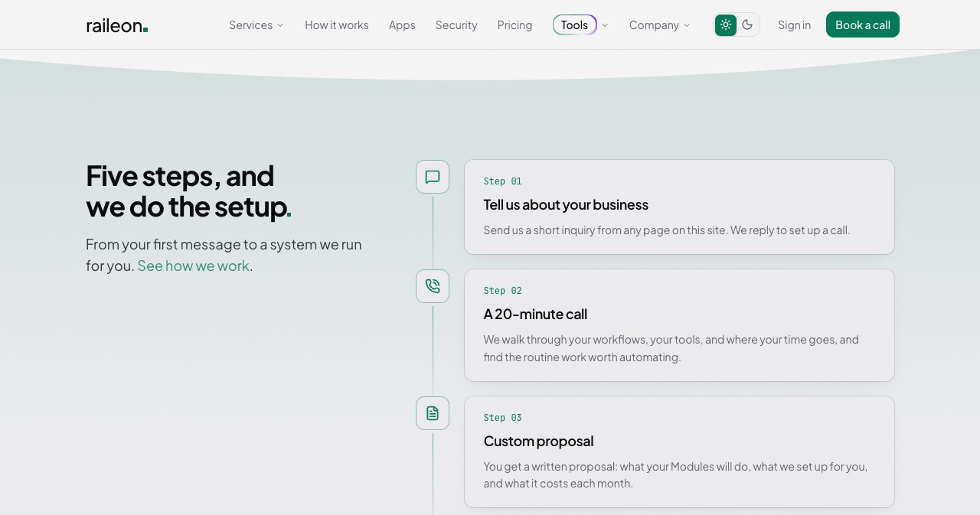Viewport: 980px width, 515px height.
Task: Click the Step 03 label
Action: coord(502,418)
